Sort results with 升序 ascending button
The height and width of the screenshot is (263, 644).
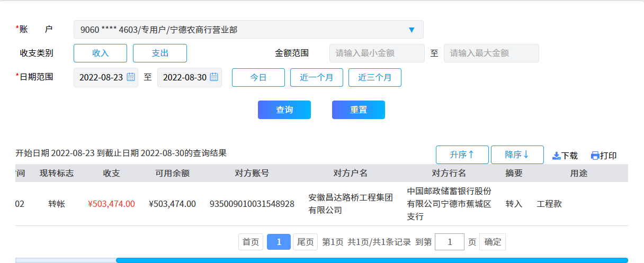[x=462, y=155]
